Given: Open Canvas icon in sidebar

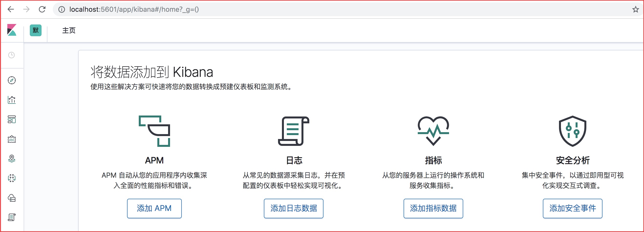Looking at the screenshot, I should tap(12, 139).
